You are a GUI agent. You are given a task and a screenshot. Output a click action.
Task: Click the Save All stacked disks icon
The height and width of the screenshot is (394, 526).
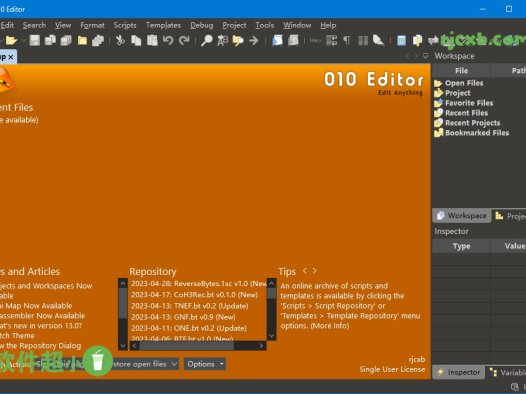(66, 40)
